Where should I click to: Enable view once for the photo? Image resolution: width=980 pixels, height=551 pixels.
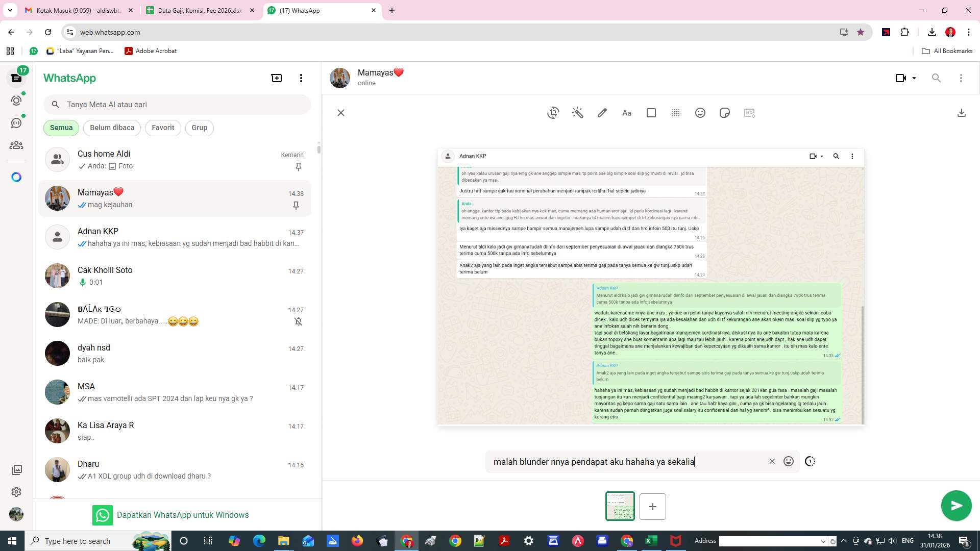click(810, 461)
